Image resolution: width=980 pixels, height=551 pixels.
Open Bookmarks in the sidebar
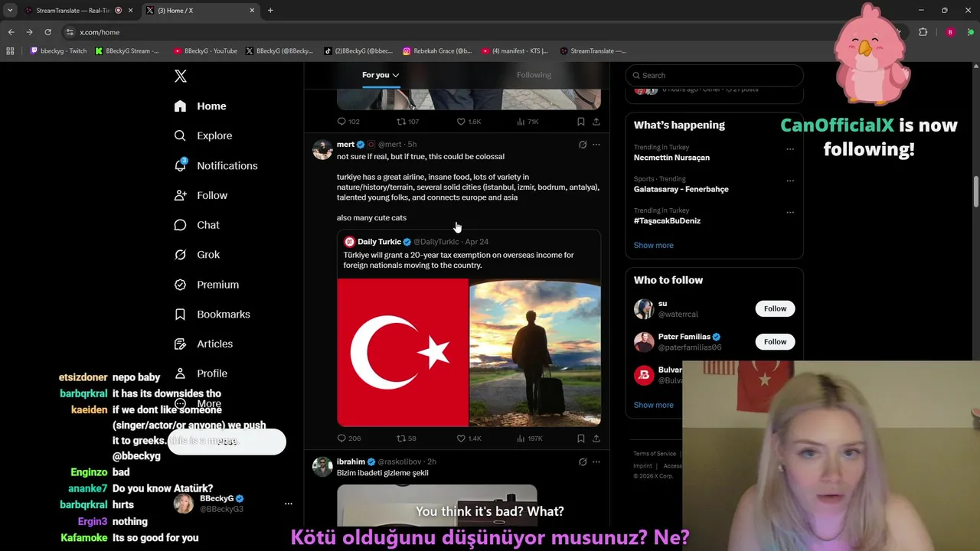coord(212,314)
